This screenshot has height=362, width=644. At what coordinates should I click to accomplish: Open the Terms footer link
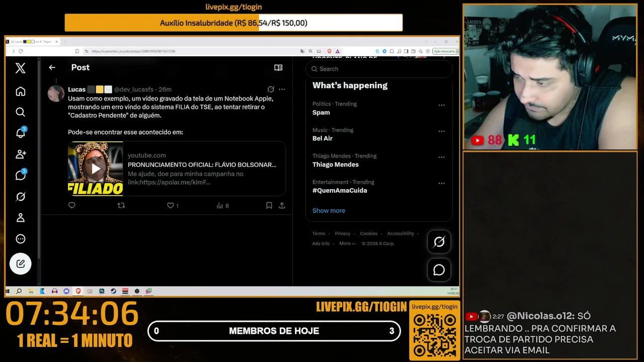tap(318, 233)
